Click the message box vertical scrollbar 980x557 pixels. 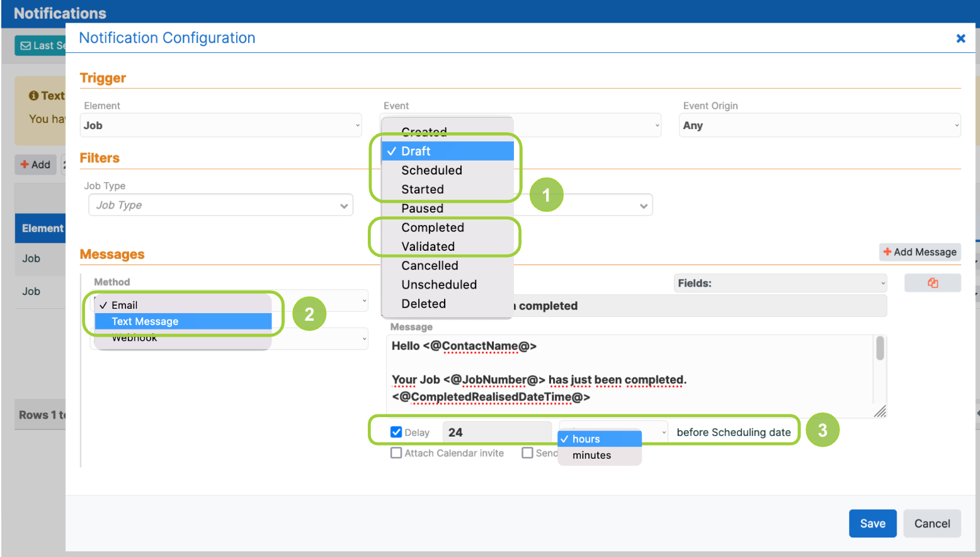880,348
